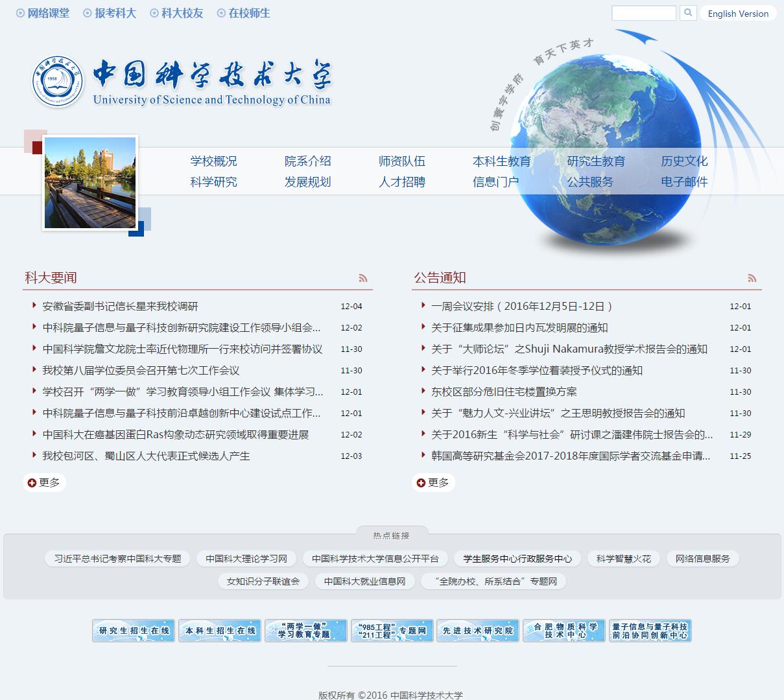The height and width of the screenshot is (700, 784).
Task: Click the search input field
Action: click(644, 13)
